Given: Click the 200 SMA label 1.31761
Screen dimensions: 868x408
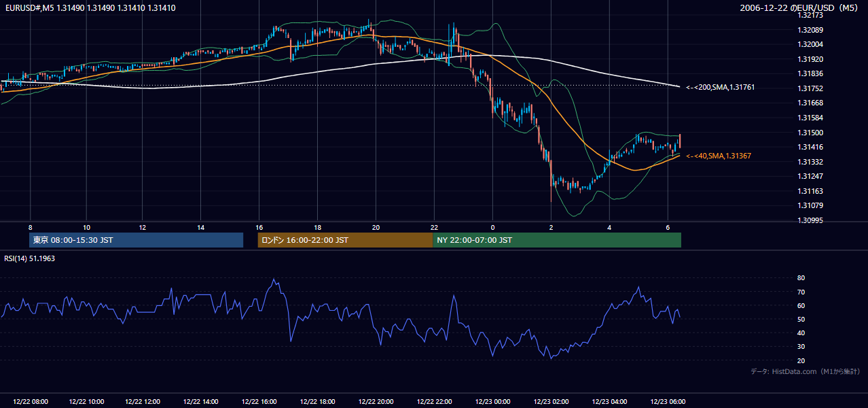Looking at the screenshot, I should tap(721, 87).
